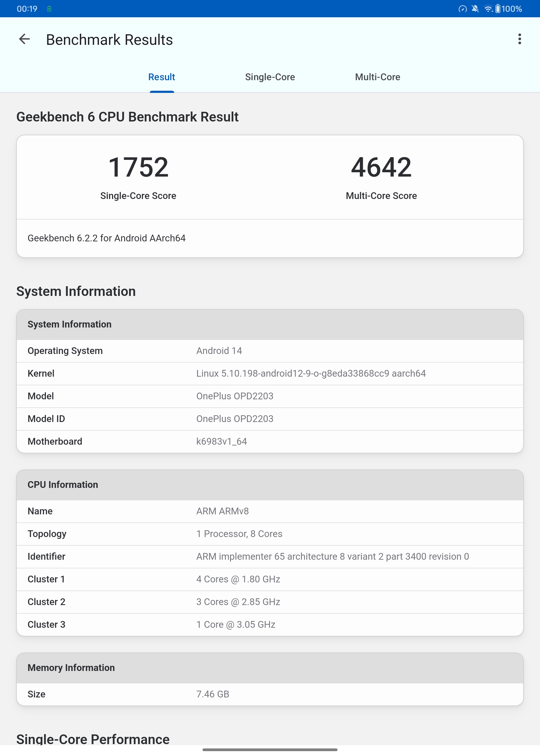Tap the Kernel row label
The width and height of the screenshot is (540, 756).
click(41, 373)
